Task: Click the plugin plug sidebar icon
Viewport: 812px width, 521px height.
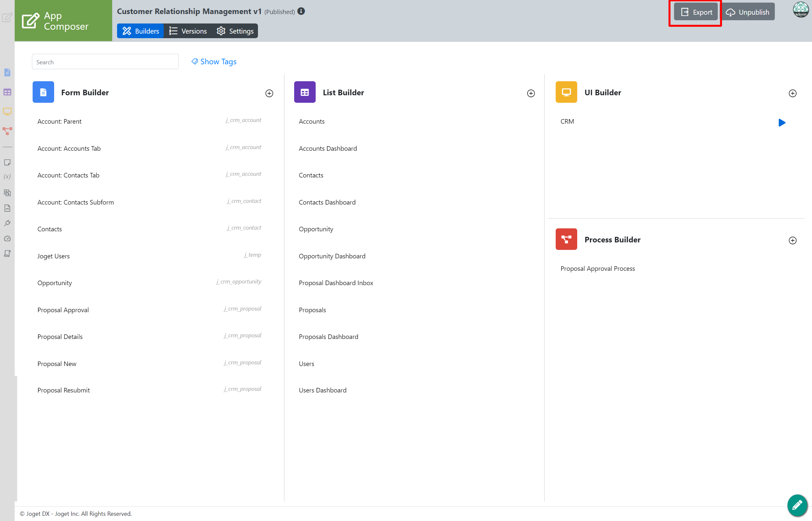Action: (x=7, y=223)
